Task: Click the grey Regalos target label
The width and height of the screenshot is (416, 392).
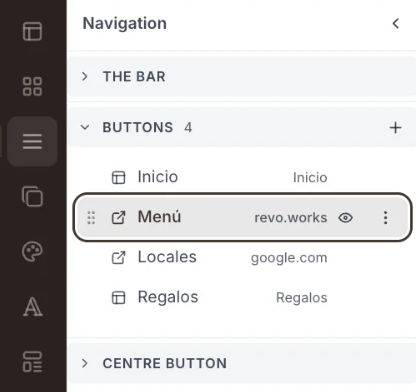Action: coord(301,298)
